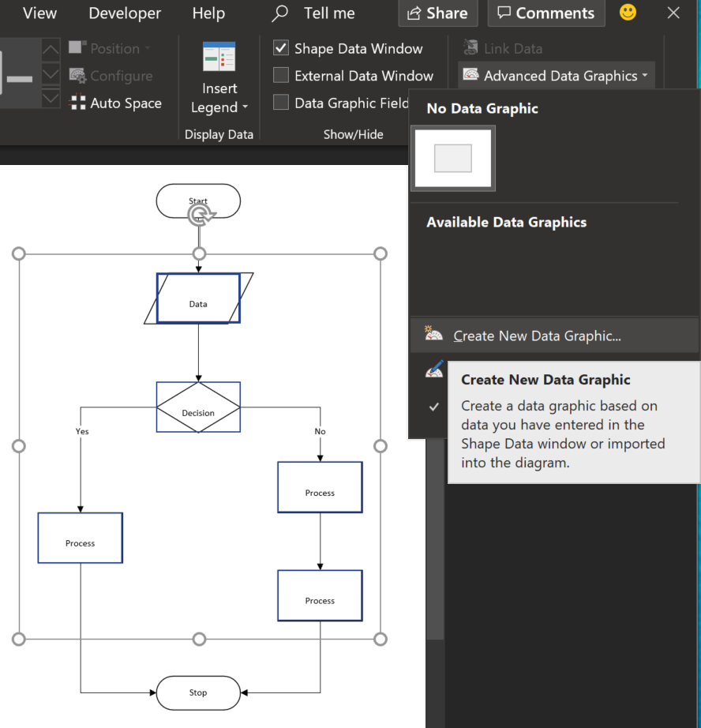Open the Comments panel
This screenshot has height=728, width=701.
click(x=545, y=13)
